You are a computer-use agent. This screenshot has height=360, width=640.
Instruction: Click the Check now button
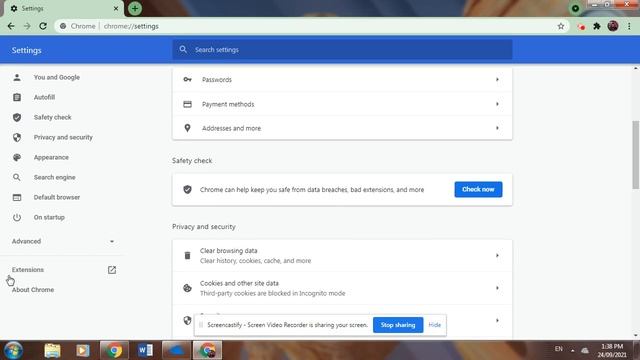click(x=478, y=189)
